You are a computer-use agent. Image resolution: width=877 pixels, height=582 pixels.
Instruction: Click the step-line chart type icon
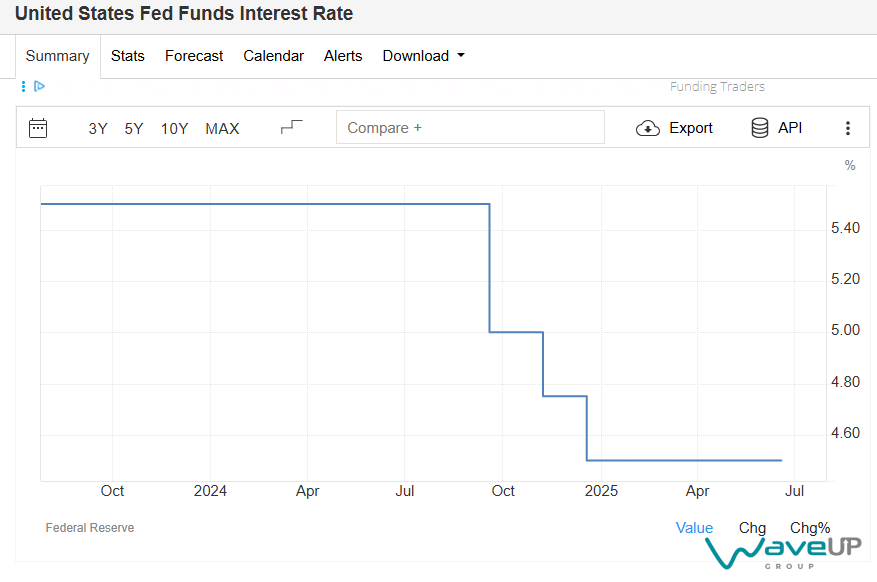coord(291,127)
